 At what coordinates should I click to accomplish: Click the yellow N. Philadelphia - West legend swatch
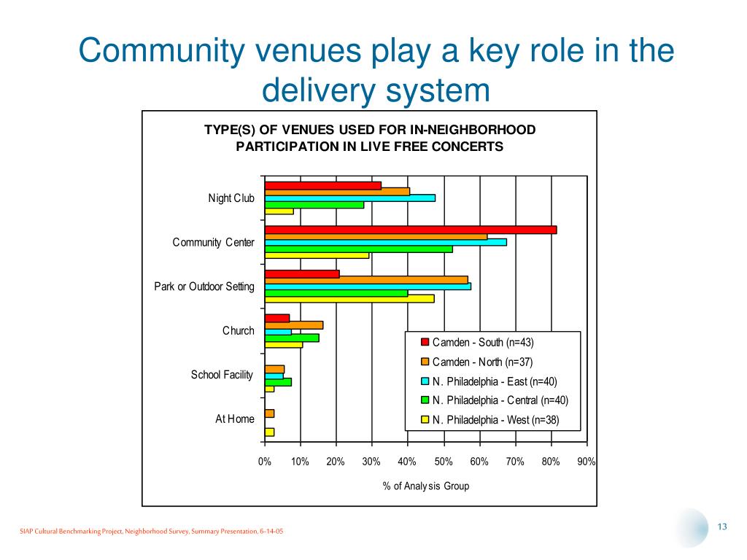tap(425, 420)
